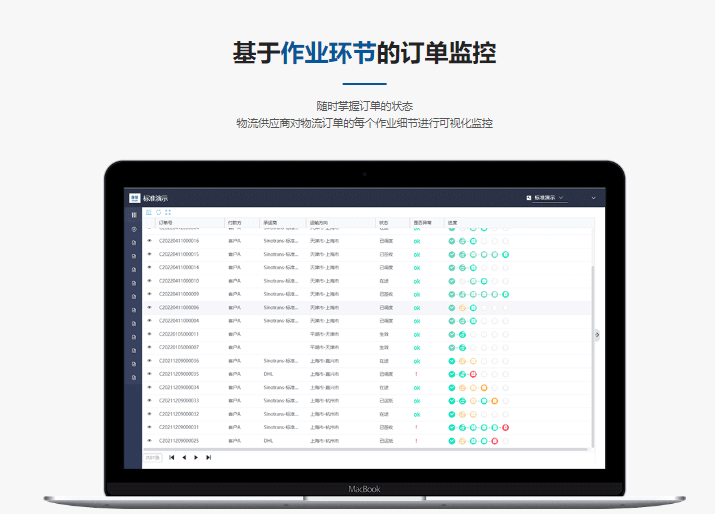Click the 状态 column header
This screenshot has width=715, height=514.
click(x=384, y=222)
